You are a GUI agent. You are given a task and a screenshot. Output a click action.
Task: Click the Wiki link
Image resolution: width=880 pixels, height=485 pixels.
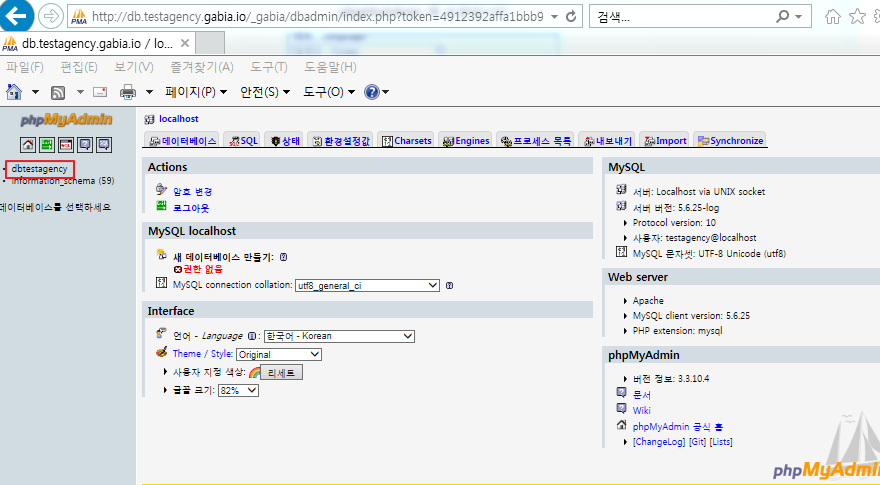click(x=641, y=410)
